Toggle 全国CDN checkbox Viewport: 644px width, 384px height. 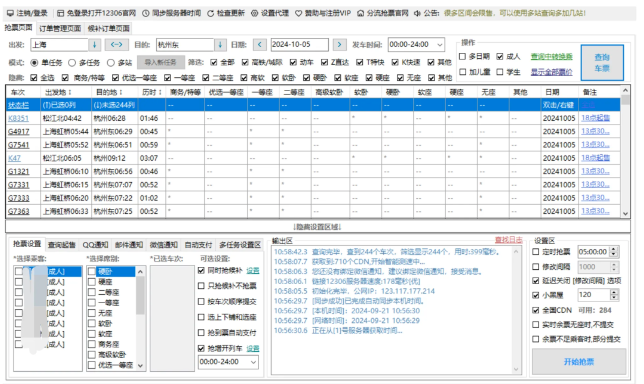coord(536,310)
